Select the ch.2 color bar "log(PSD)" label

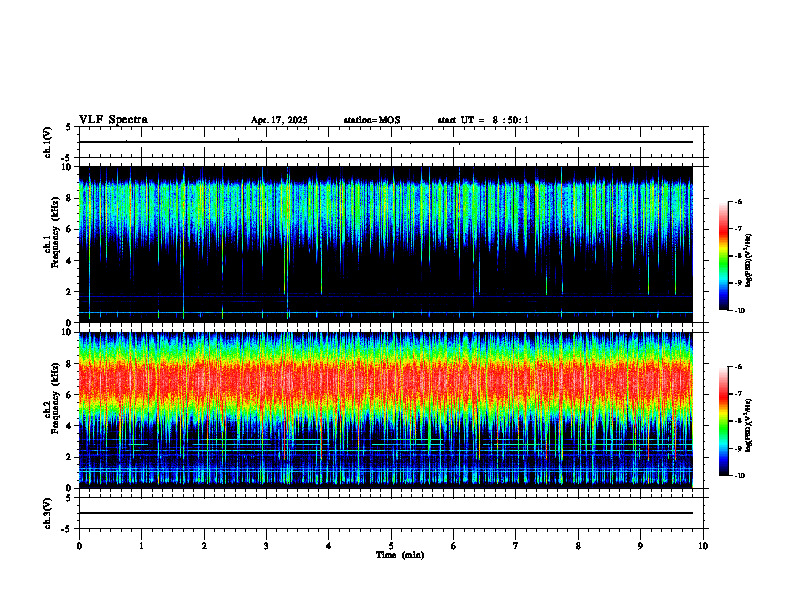coord(749,425)
